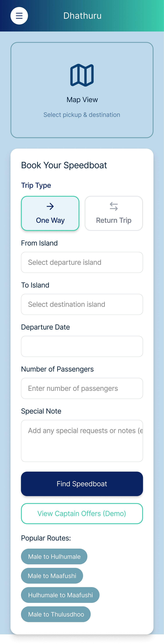Open the Departure Date picker
The width and height of the screenshot is (164, 644).
[x=82, y=346]
